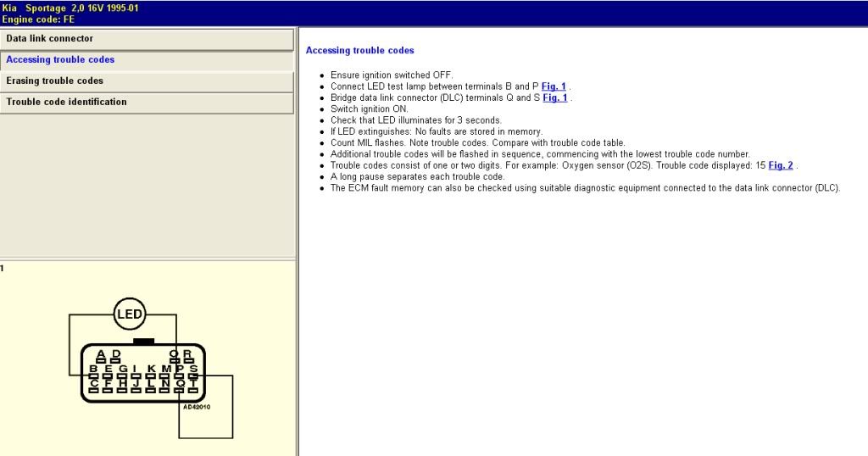The width and height of the screenshot is (868, 456).
Task: Open Fig. 1 link in bridge DLC terminals step
Action: pos(555,97)
